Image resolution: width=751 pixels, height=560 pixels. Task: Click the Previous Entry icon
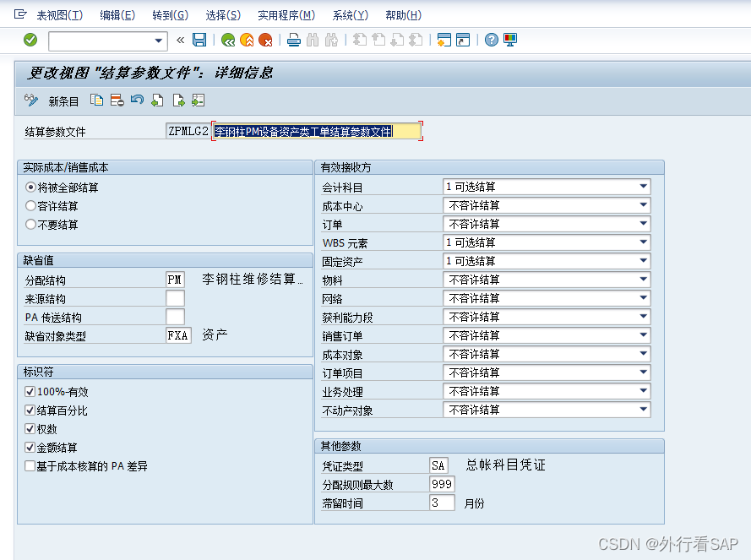[x=157, y=101]
